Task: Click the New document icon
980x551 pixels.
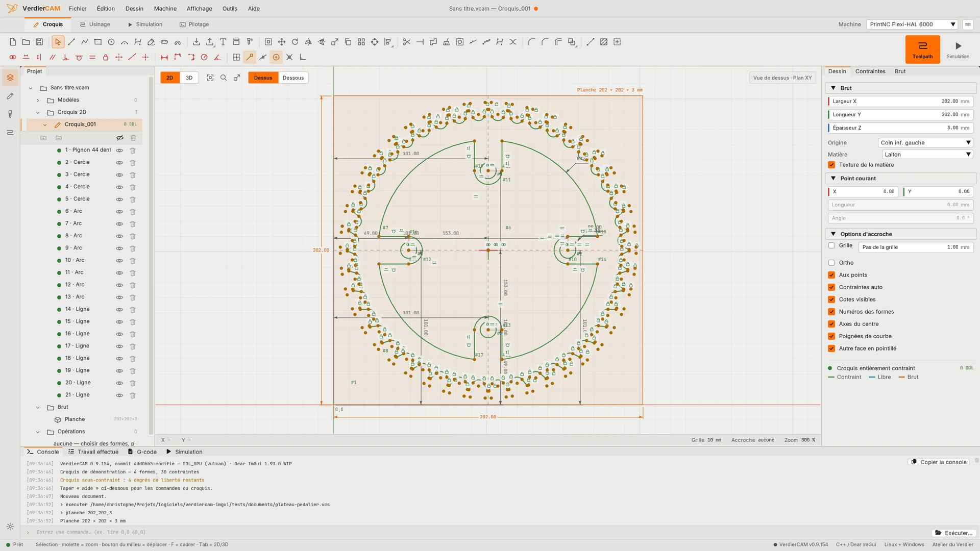Action: point(13,42)
